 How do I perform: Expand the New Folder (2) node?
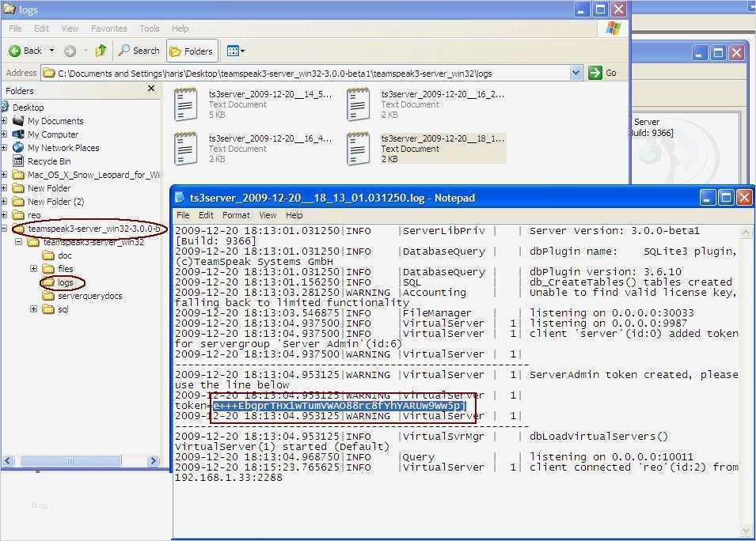click(x=3, y=202)
